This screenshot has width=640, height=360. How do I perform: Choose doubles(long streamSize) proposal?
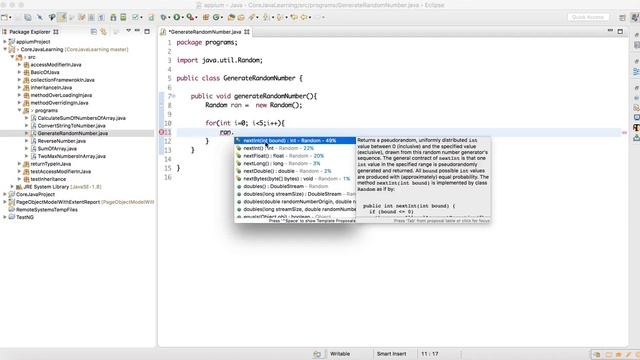coord(295,194)
